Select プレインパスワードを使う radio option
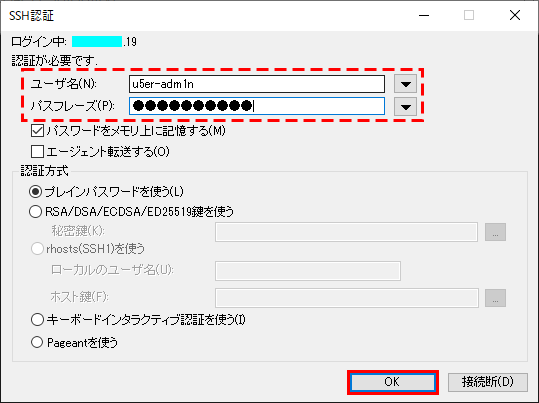Viewport: 539px width, 403px height. [36, 192]
